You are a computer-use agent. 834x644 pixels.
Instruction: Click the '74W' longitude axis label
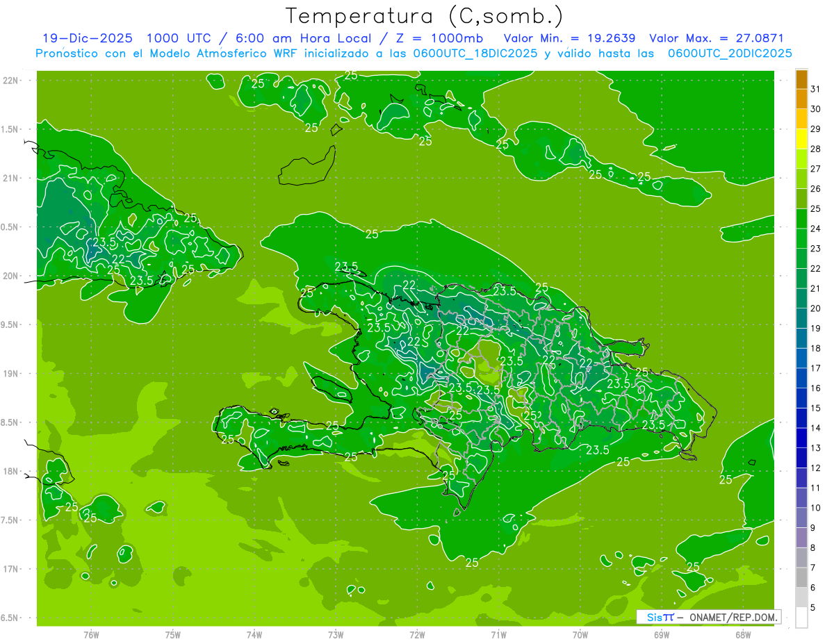pyautogui.click(x=254, y=634)
